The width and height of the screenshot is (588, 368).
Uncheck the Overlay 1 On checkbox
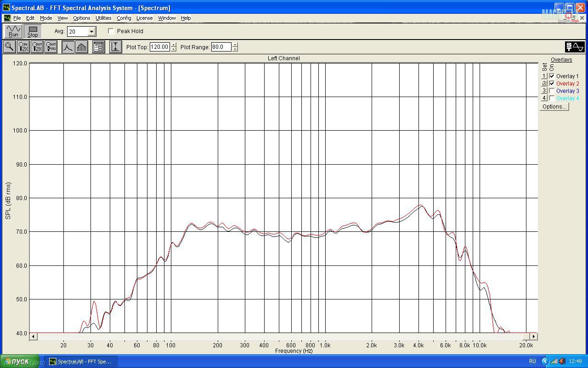(x=552, y=76)
